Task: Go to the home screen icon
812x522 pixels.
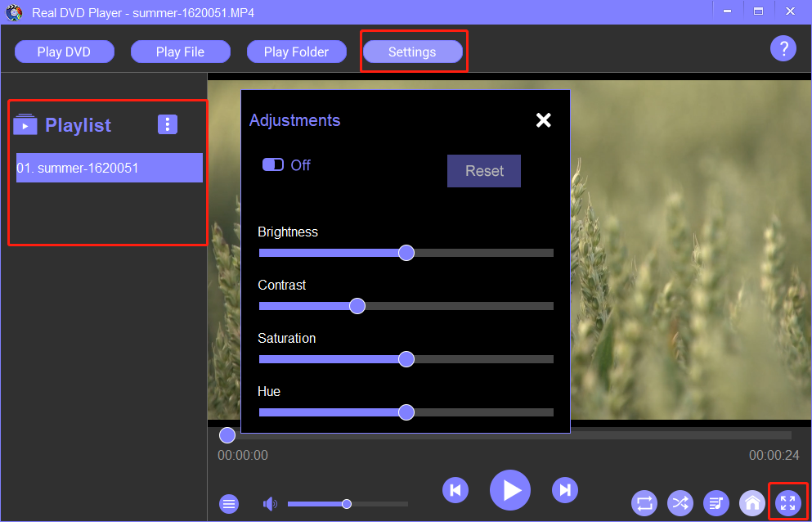Action: (x=751, y=502)
